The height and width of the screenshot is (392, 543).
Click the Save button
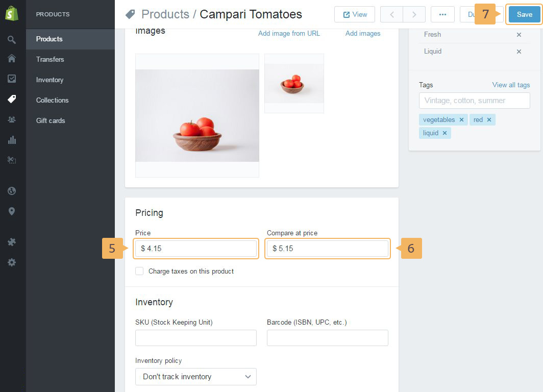point(524,14)
